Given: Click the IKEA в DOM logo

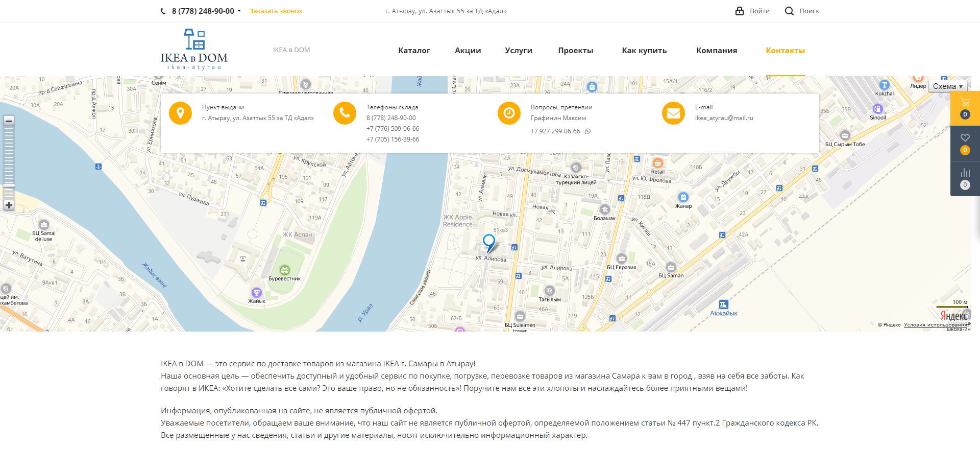Looking at the screenshot, I should pos(194,50).
